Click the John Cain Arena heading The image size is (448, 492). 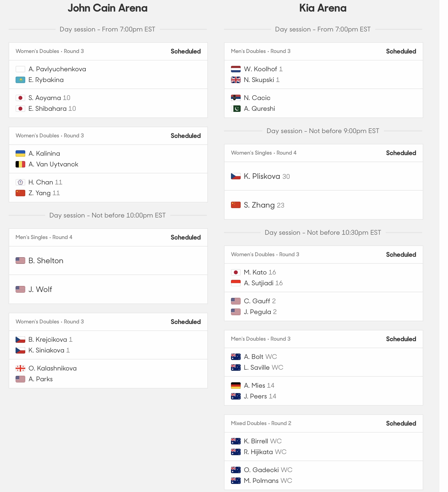pos(108,8)
